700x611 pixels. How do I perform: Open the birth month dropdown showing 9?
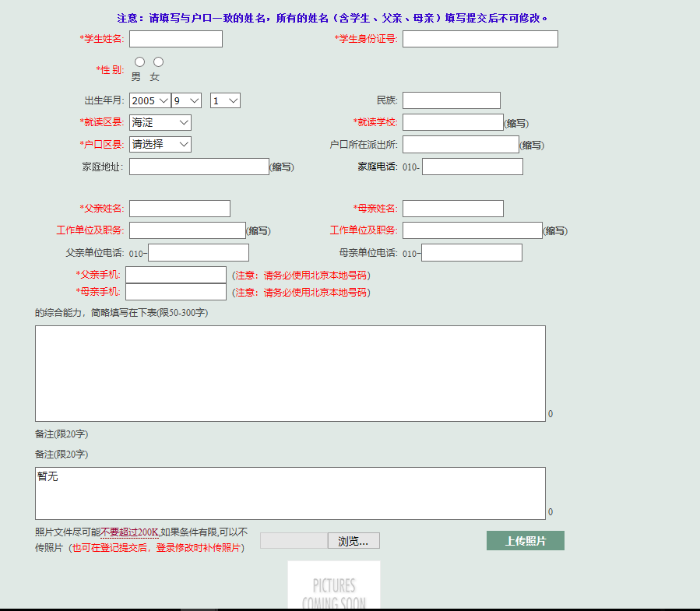pos(187,100)
